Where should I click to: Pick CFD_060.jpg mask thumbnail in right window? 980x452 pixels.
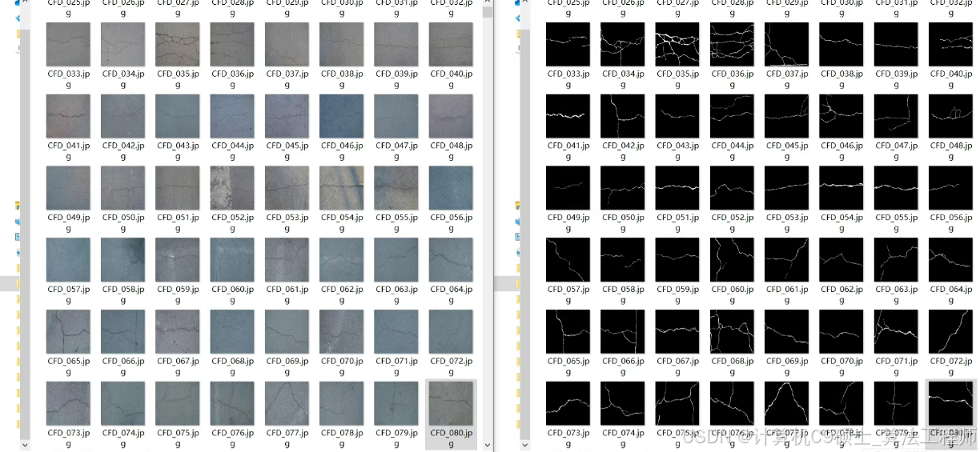[732, 260]
